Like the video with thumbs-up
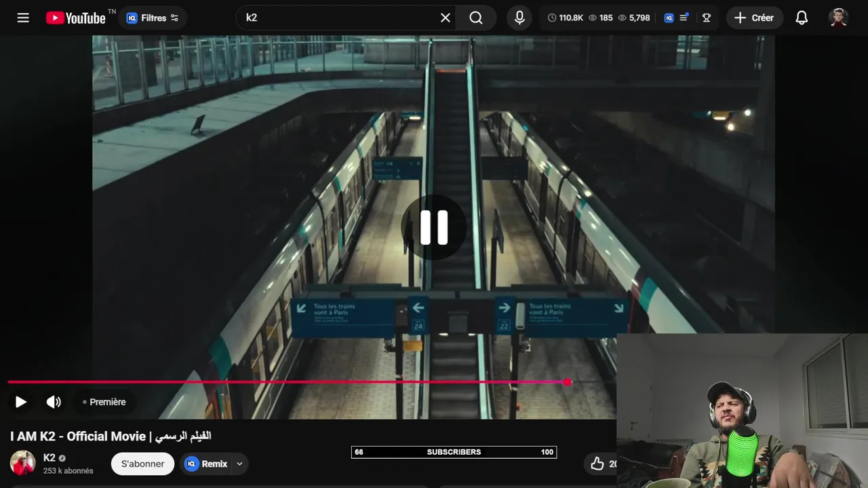Image resolution: width=868 pixels, height=488 pixels. tap(597, 464)
